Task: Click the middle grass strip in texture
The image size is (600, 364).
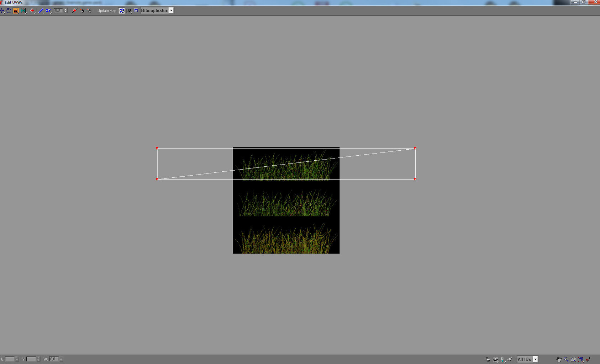Action: coord(287,204)
